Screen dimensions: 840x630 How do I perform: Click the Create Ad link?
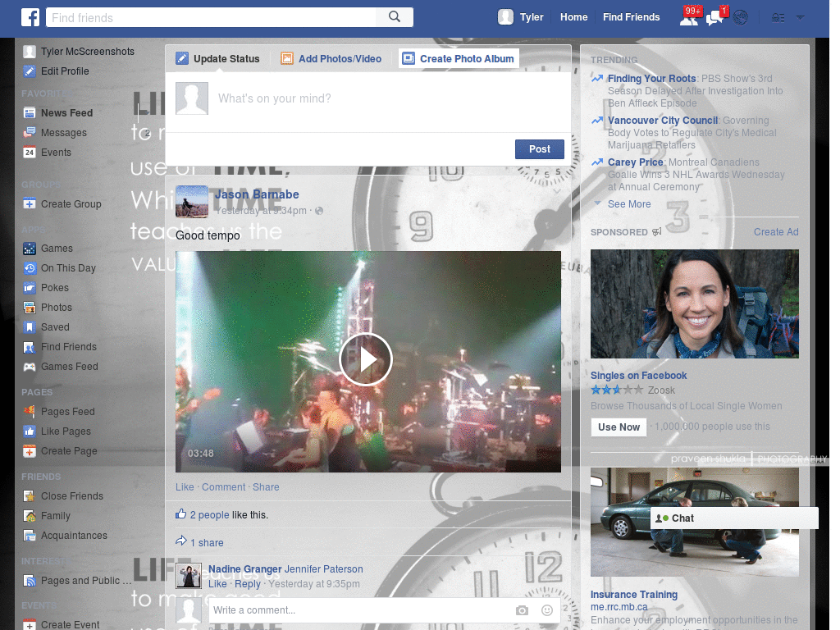pyautogui.click(x=776, y=232)
